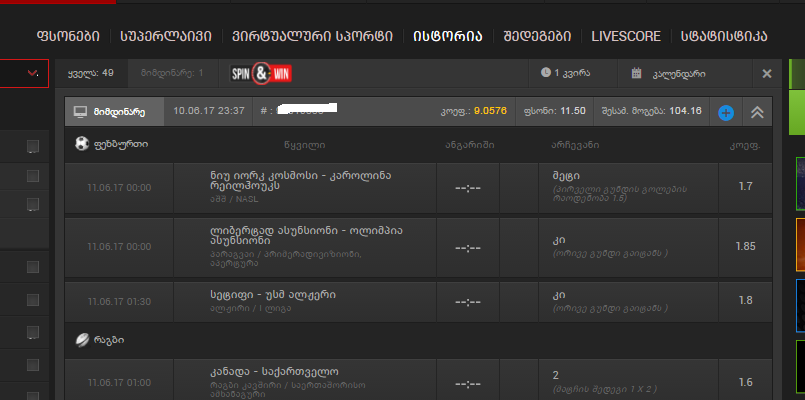This screenshot has height=400, width=805.
Task: Click odds 1.6 for კანადა match
Action: (745, 383)
